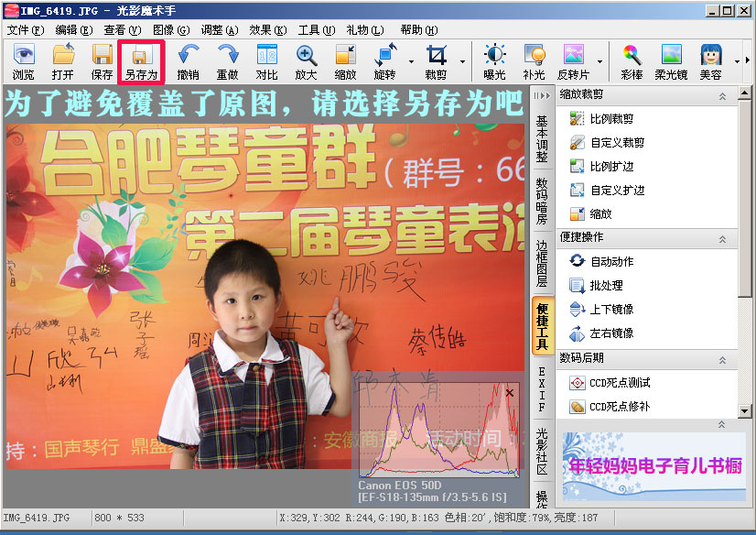This screenshot has height=535, width=756.
Task: Zoom in using 放大 magnifier
Action: (x=307, y=61)
